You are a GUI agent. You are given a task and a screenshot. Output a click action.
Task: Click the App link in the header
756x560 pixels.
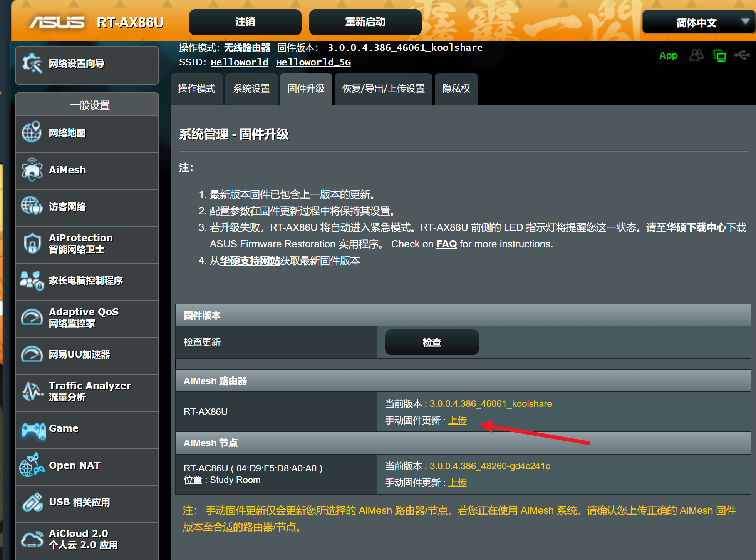[668, 56]
